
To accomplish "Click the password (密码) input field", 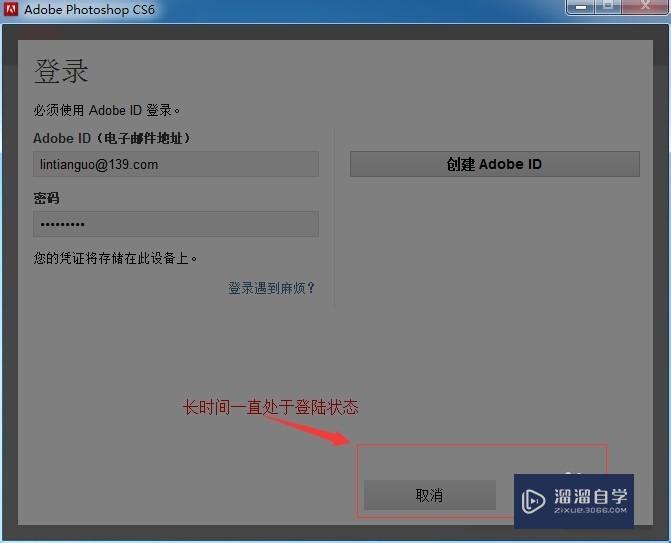I will pos(176,224).
